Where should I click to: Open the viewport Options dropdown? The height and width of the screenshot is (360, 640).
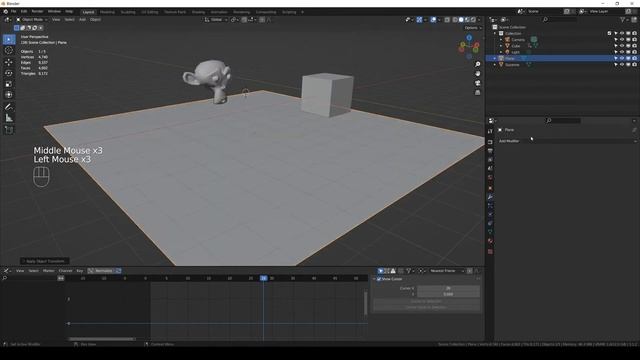pos(473,28)
